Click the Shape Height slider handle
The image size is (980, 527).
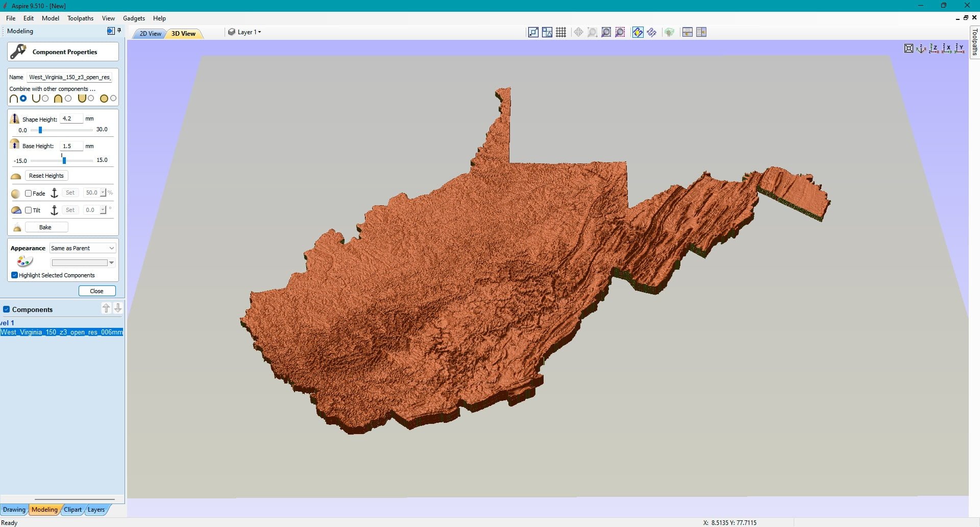(40, 130)
